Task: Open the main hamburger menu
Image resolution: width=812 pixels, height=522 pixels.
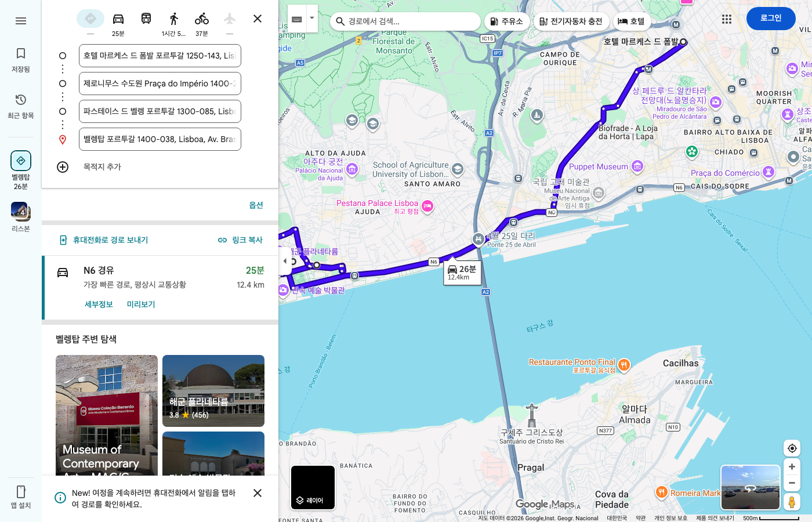Action: pyautogui.click(x=21, y=21)
